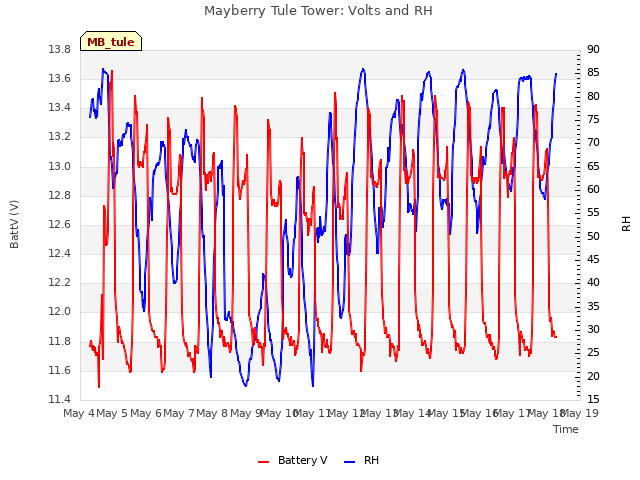Click the 55 right axis tick

point(593,213)
